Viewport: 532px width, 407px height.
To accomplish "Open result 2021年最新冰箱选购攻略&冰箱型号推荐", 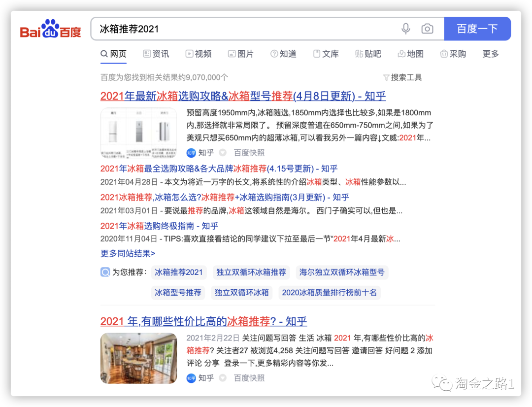I will 243,96.
